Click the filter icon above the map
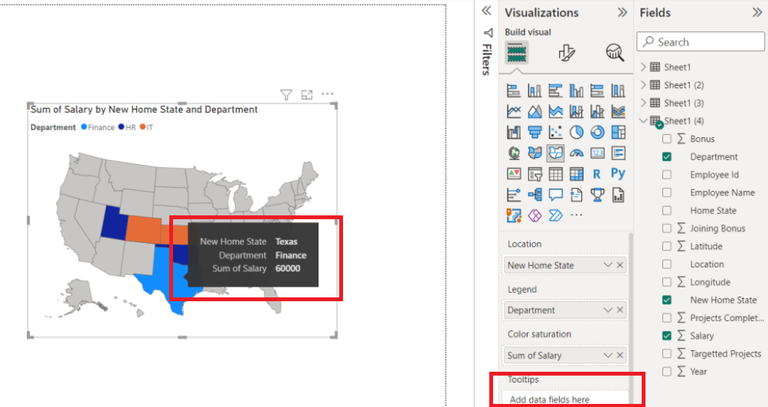 [286, 95]
